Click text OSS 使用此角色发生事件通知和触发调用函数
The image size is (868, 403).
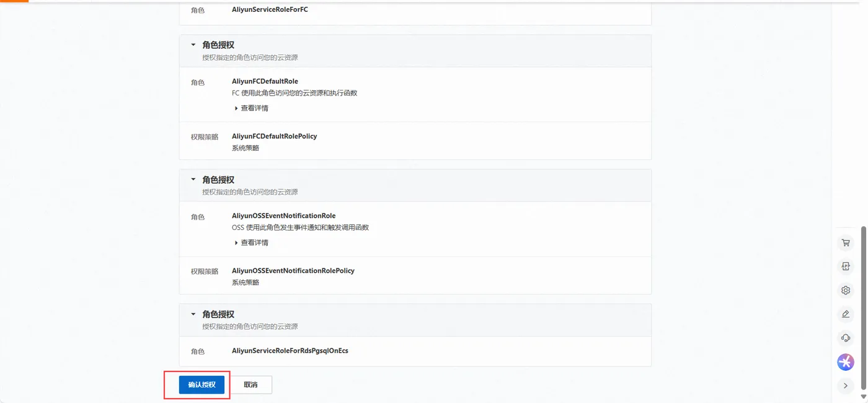(300, 228)
